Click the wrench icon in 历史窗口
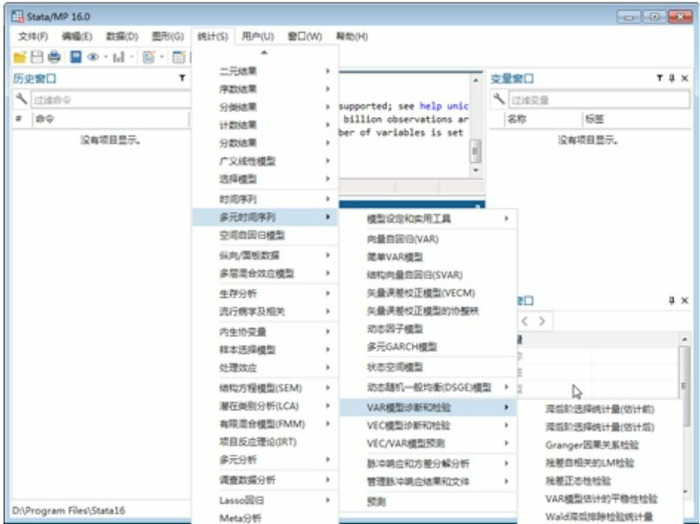The image size is (700, 524). tap(21, 98)
